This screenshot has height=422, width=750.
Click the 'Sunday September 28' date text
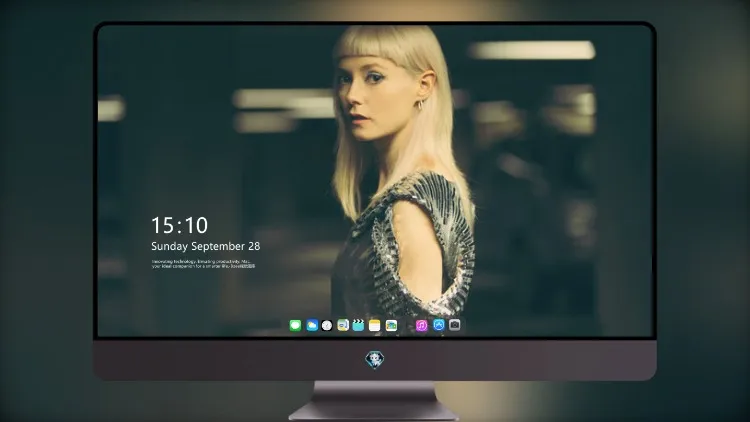(206, 246)
